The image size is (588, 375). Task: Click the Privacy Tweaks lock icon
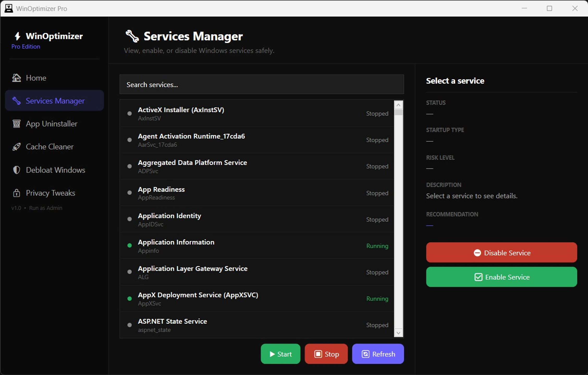16,193
